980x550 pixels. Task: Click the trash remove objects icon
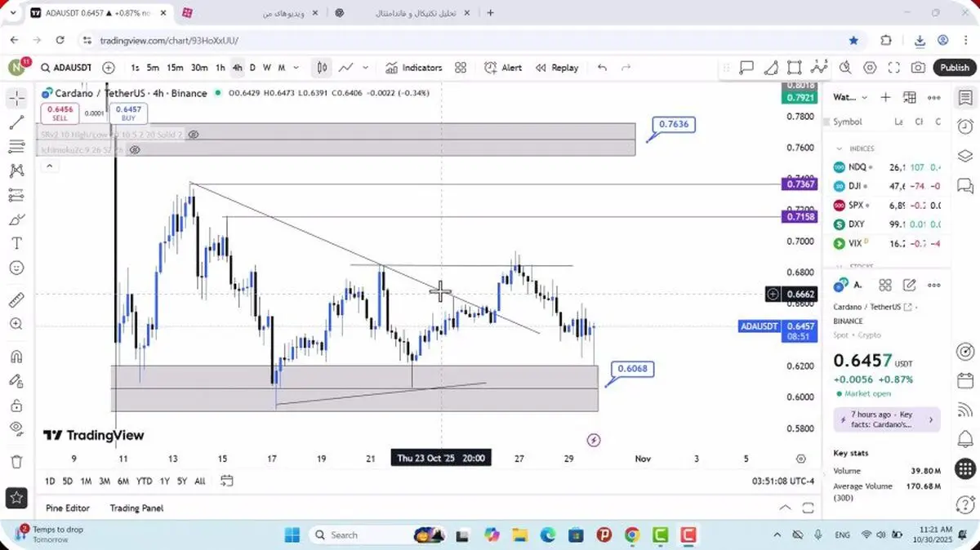[16, 462]
